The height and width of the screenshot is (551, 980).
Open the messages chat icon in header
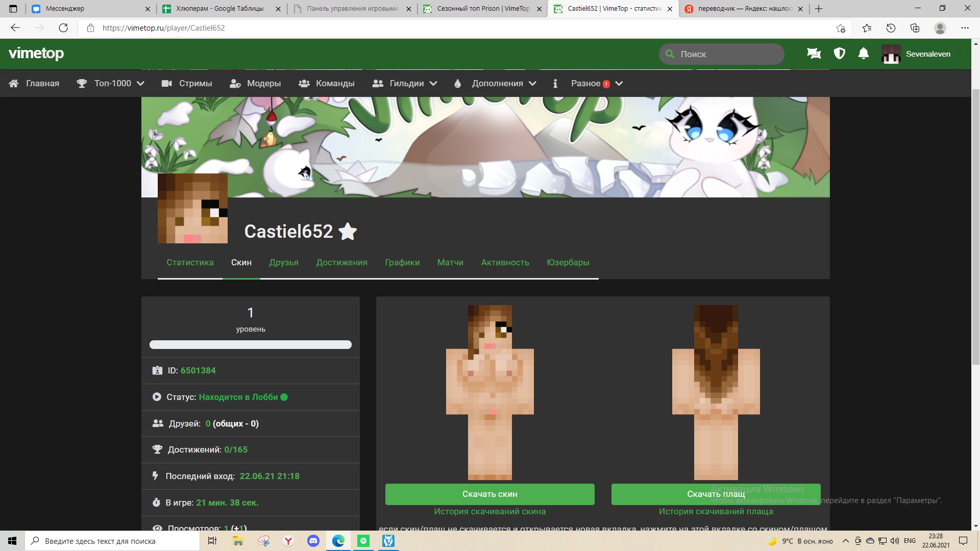tap(814, 54)
